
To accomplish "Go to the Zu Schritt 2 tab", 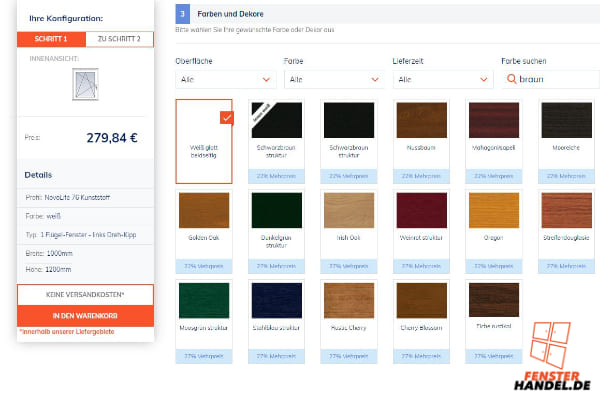I will click(119, 39).
